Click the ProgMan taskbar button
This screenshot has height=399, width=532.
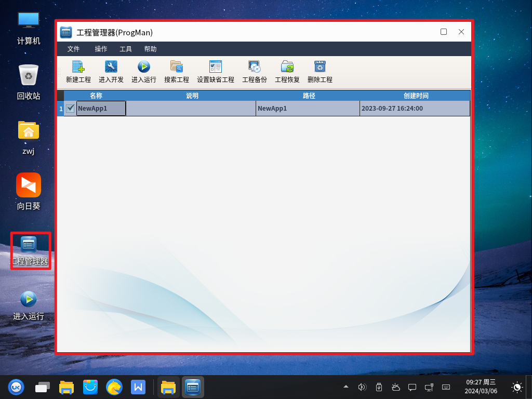(193, 387)
